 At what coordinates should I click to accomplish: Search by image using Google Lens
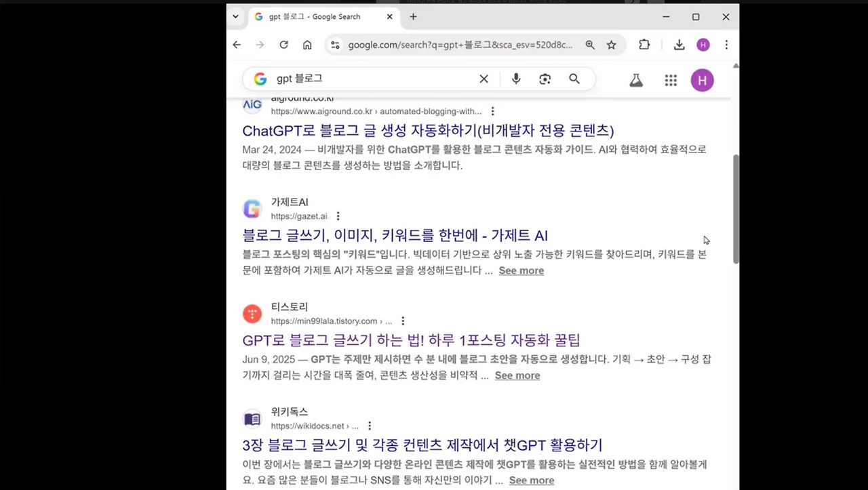(x=545, y=79)
